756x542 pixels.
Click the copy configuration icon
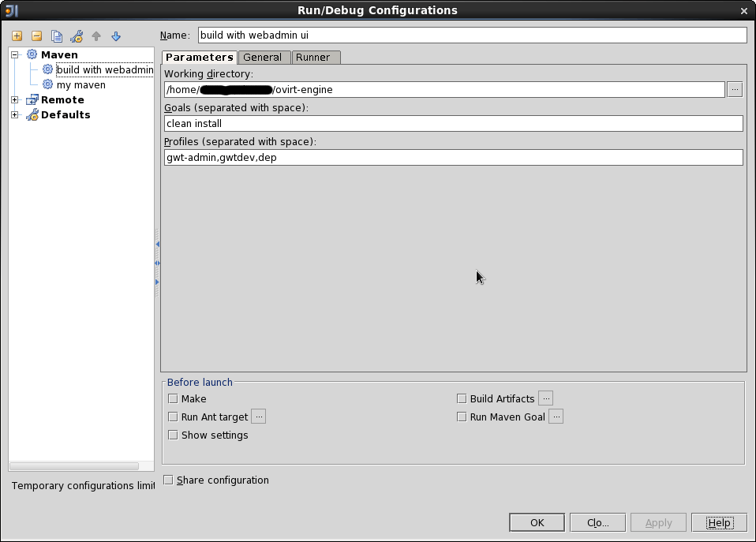point(57,36)
